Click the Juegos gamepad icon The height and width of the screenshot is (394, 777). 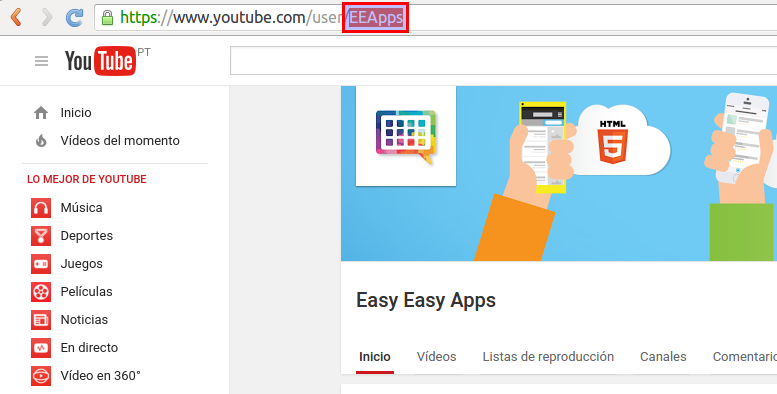pos(41,264)
